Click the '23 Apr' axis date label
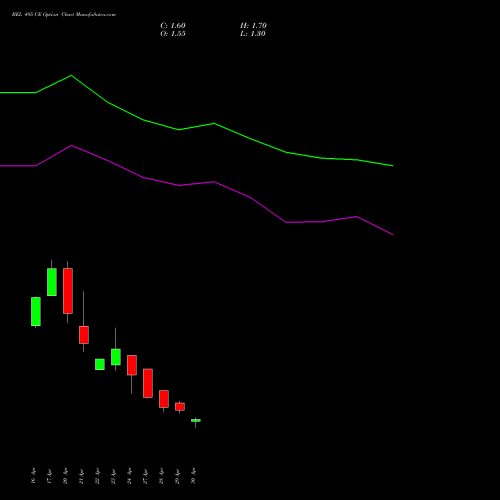500x500 pixels. pos(113,476)
